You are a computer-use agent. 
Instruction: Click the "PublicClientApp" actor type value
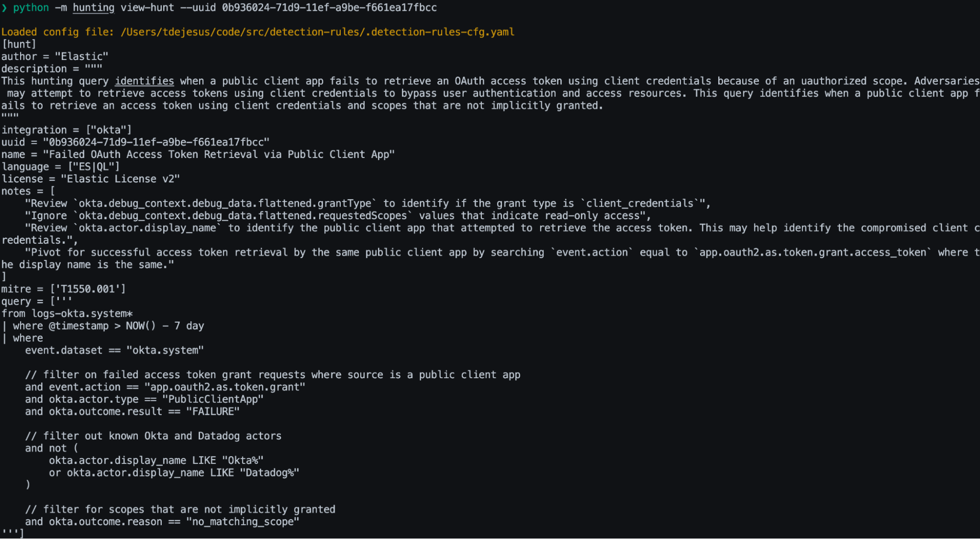point(213,399)
